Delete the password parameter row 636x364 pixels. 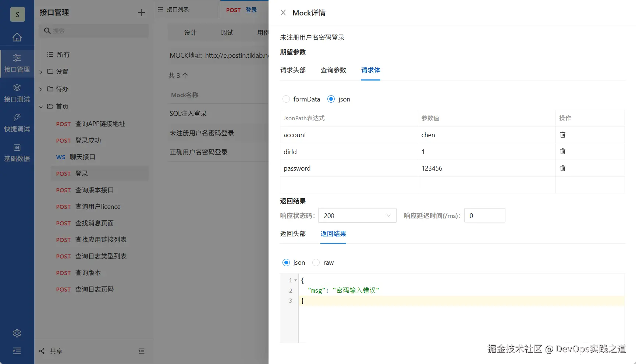point(563,168)
